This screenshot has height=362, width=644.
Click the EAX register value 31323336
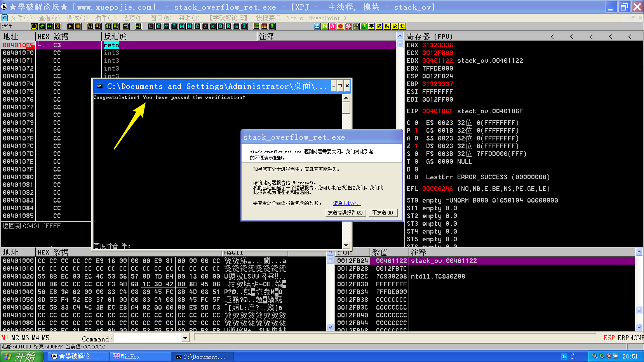437,45
